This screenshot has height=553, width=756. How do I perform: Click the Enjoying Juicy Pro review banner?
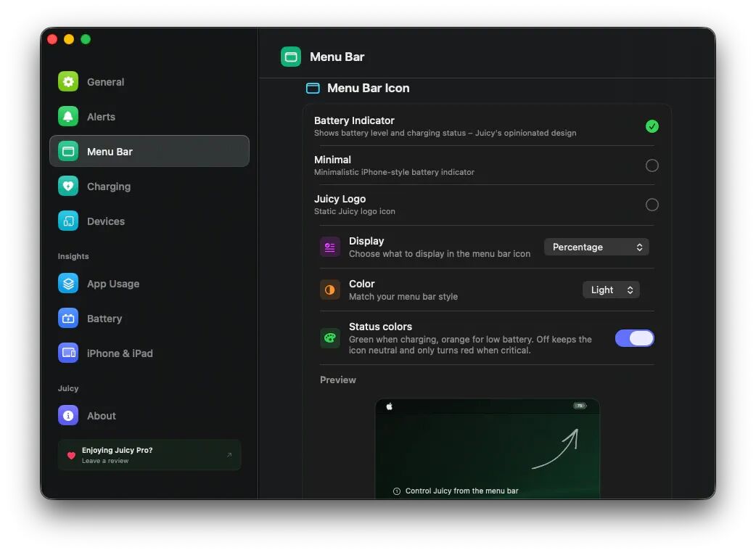coord(149,454)
